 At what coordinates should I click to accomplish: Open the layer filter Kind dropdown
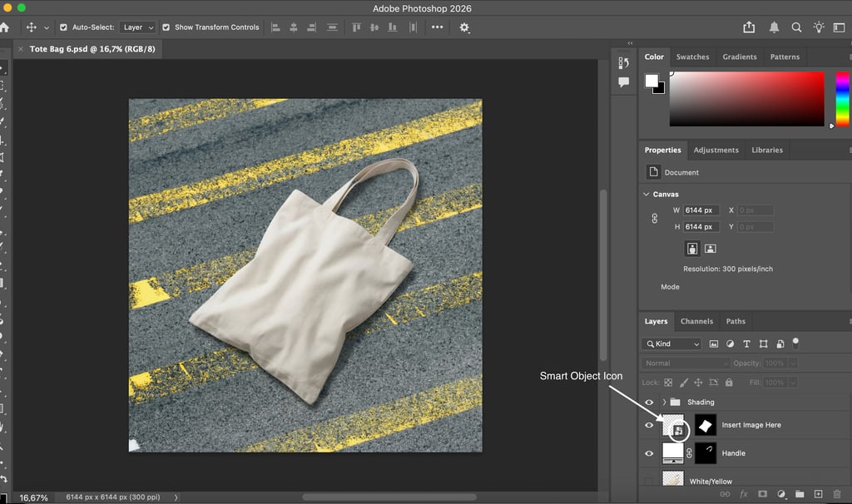point(671,343)
